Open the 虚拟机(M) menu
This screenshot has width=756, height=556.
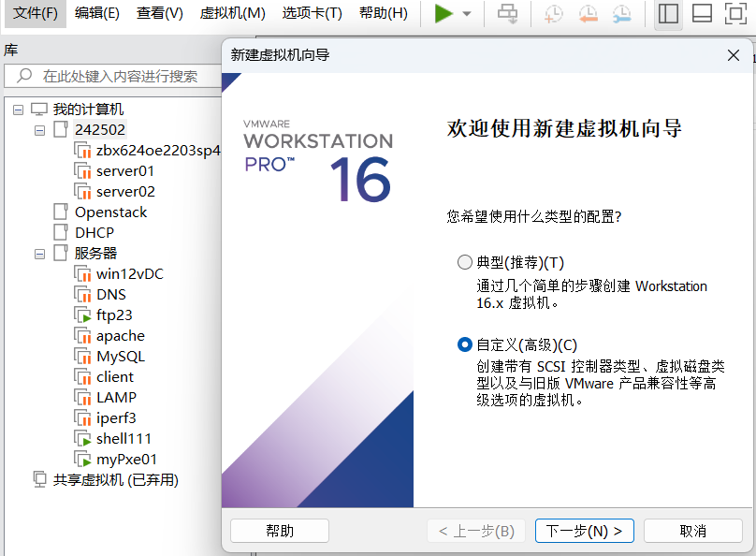[232, 13]
